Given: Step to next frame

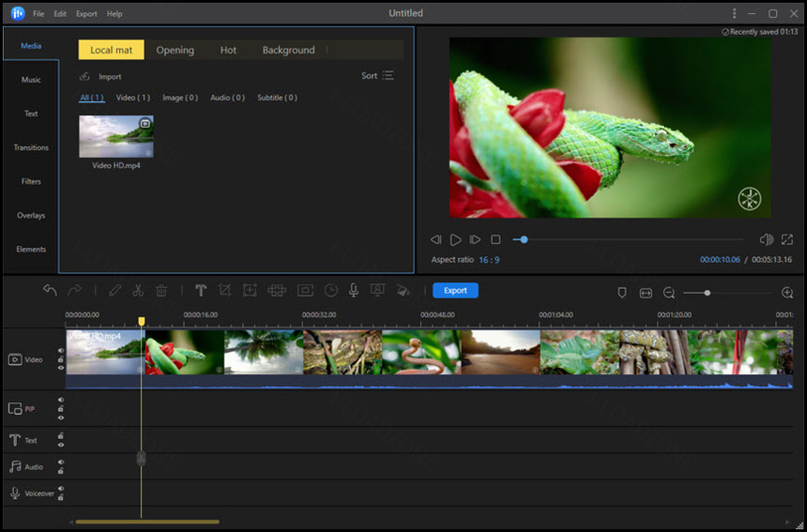Looking at the screenshot, I should coord(475,239).
